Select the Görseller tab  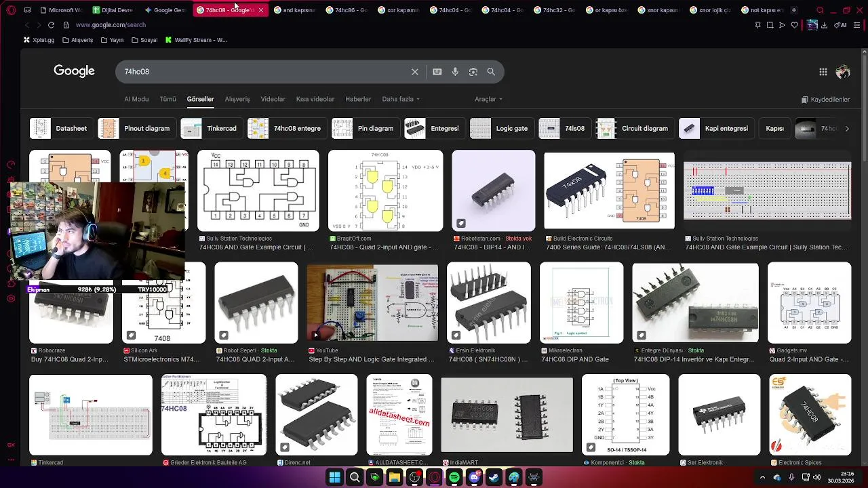pos(200,99)
